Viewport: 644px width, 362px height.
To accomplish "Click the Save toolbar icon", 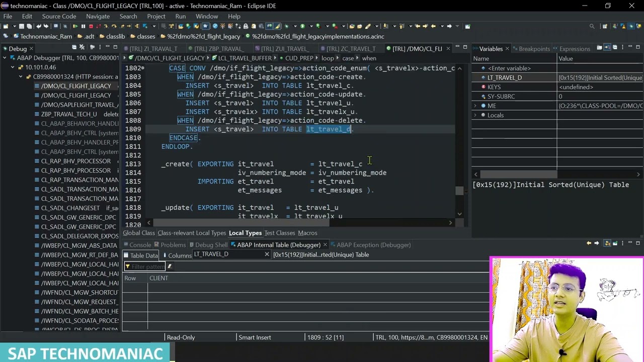I will tap(22, 26).
